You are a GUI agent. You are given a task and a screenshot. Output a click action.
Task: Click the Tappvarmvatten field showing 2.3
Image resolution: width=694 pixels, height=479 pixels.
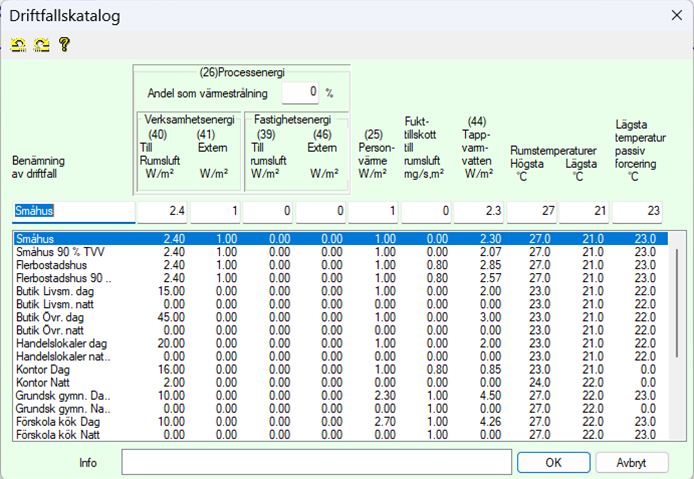(x=478, y=212)
